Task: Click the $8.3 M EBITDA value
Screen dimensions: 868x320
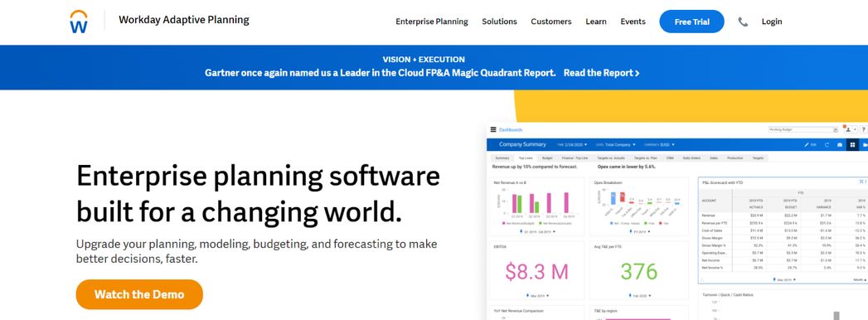Action: point(536,271)
